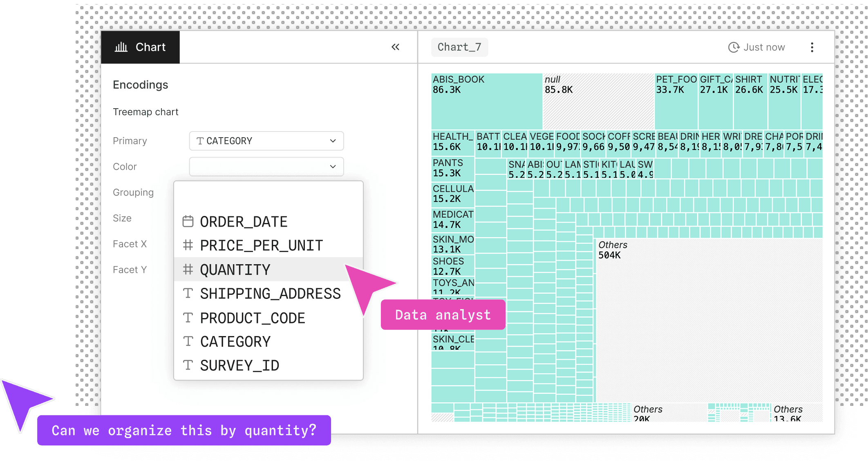Viewport: 868px width, 470px height.
Task: Click the calendar icon beside ORDER_DATE
Action: 188,221
